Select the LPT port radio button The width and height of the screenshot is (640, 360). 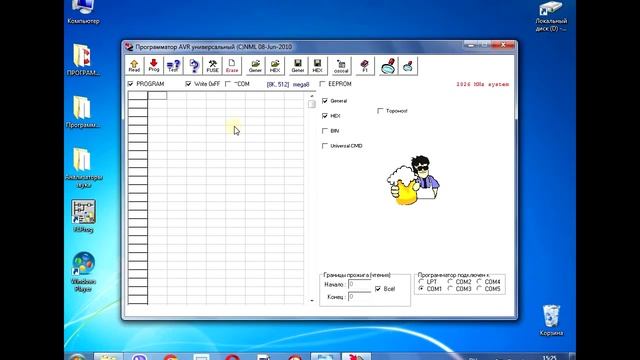421,282
